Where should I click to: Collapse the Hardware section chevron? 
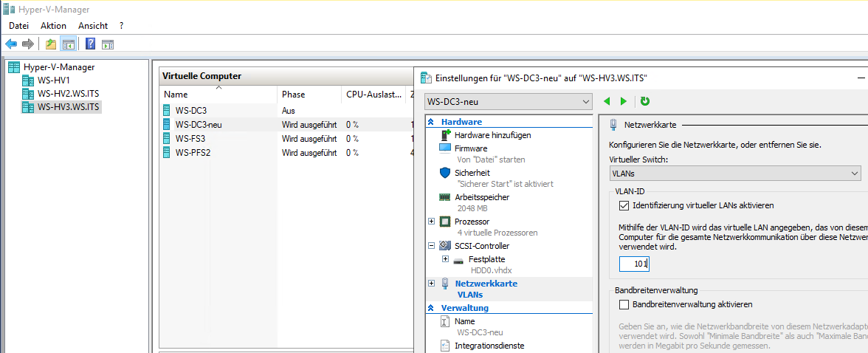tap(431, 122)
